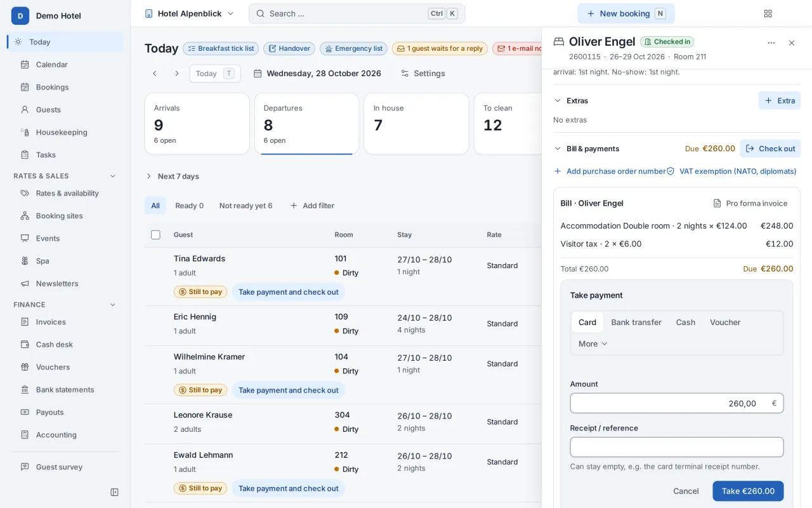
Task: Open Bank statements
Action: 65,389
